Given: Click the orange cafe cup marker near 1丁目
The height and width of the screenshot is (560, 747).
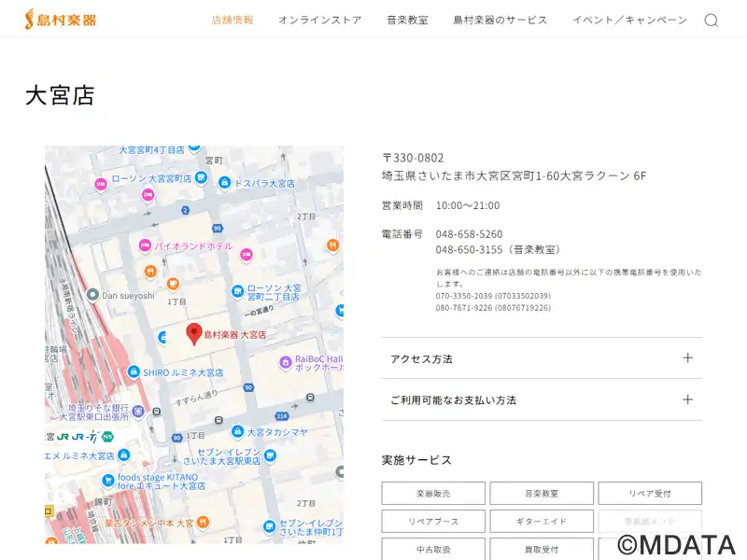Looking at the screenshot, I should coord(173,285).
